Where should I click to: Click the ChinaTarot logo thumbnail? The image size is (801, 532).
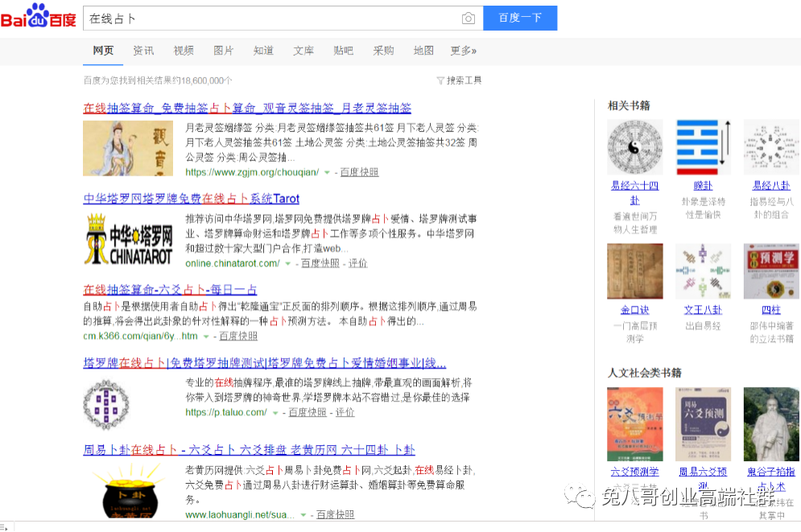(x=128, y=239)
